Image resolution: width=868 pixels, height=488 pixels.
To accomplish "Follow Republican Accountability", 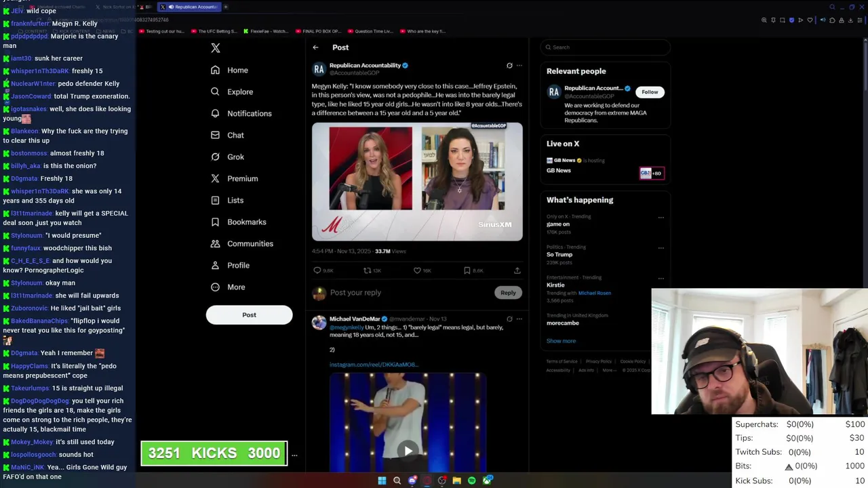I will coord(650,92).
